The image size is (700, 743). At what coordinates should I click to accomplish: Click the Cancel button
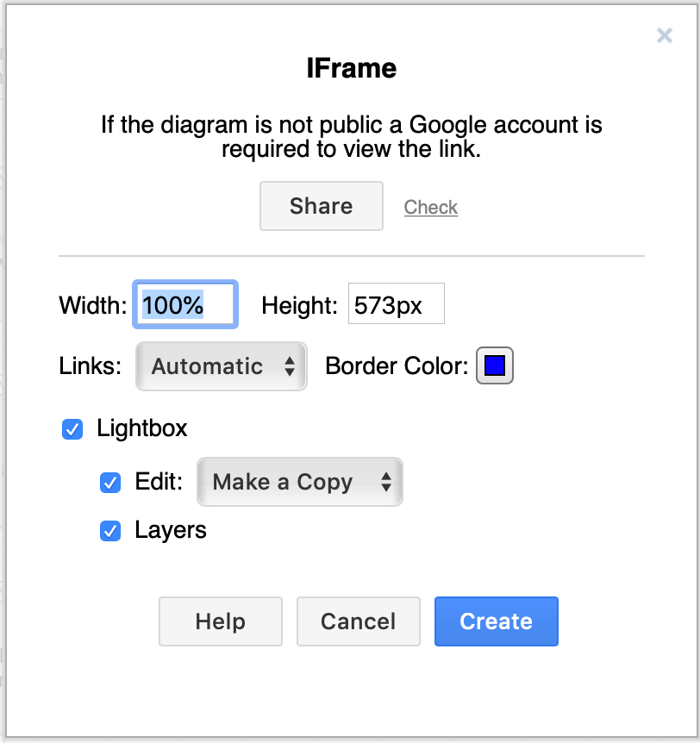point(358,621)
